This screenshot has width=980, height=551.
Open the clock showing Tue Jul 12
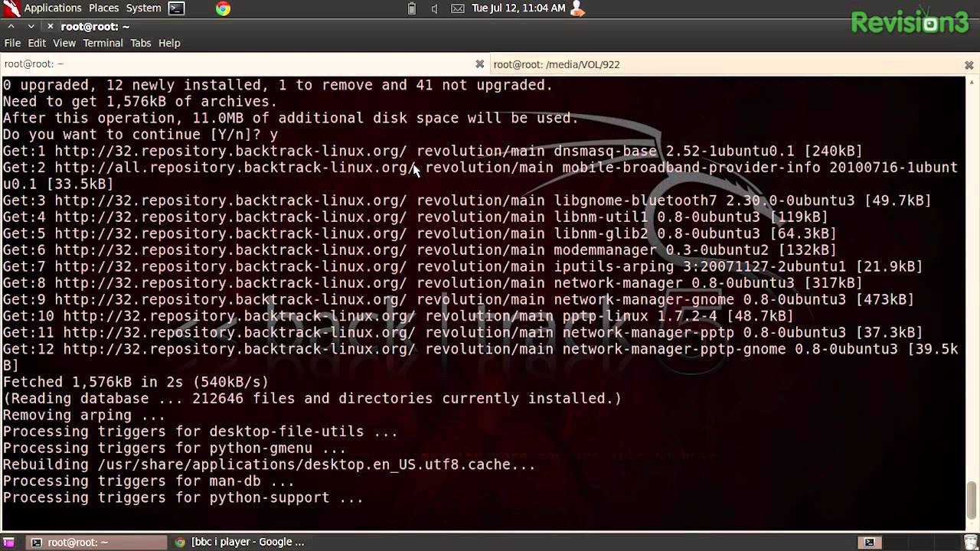(x=518, y=8)
